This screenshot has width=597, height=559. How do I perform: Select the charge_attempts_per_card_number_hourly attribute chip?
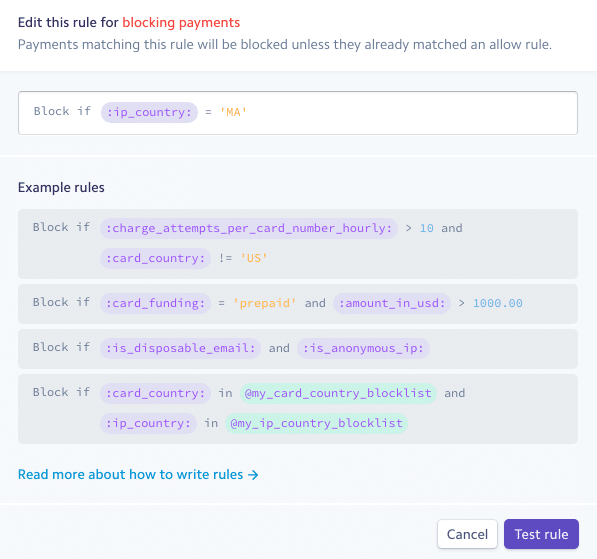click(x=249, y=228)
